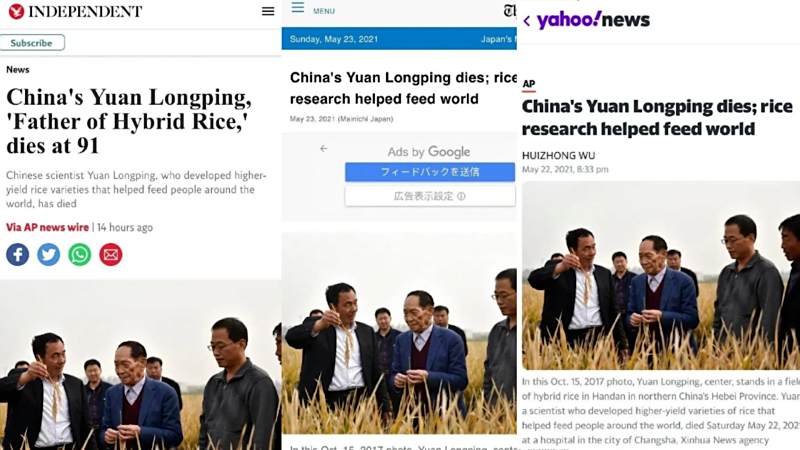Click the MENU label on Mainichi
This screenshot has width=800, height=450.
324,11
